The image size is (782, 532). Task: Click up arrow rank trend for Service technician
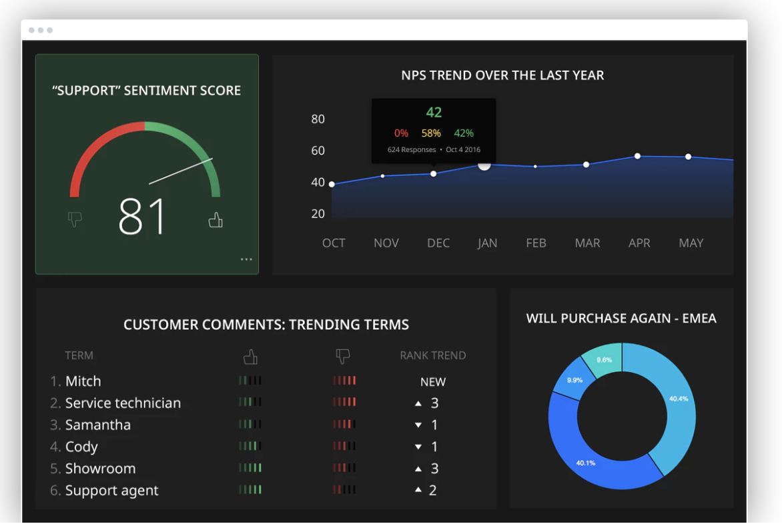(418, 403)
